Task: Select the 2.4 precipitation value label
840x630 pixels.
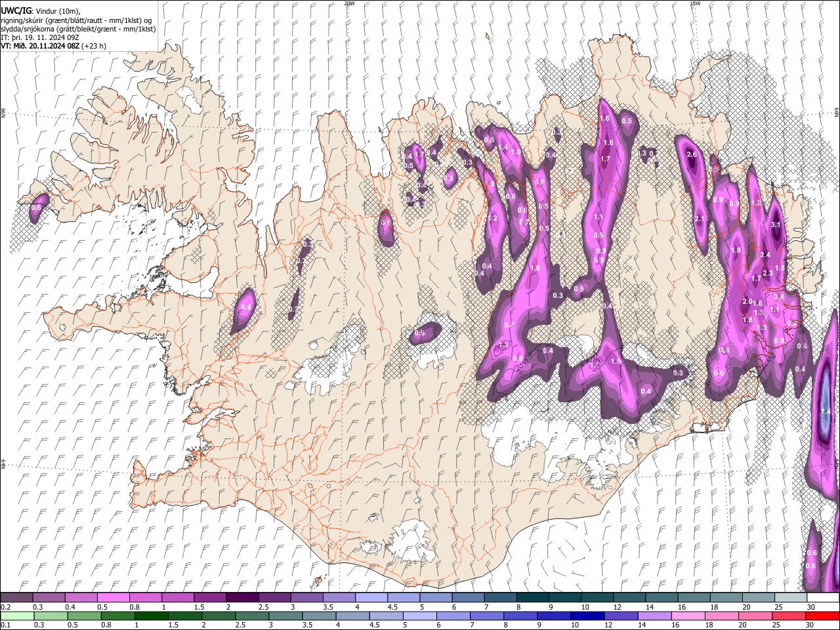Action: pos(765,255)
